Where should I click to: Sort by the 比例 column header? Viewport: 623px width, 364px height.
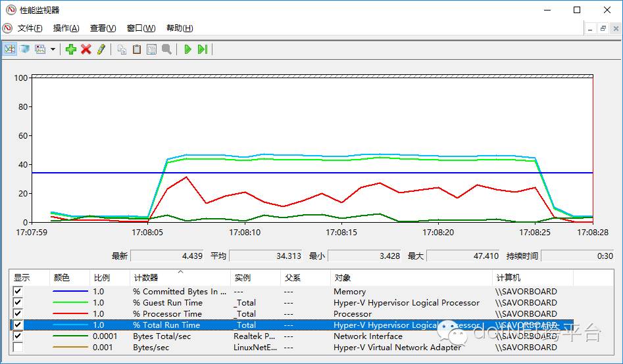pos(110,277)
